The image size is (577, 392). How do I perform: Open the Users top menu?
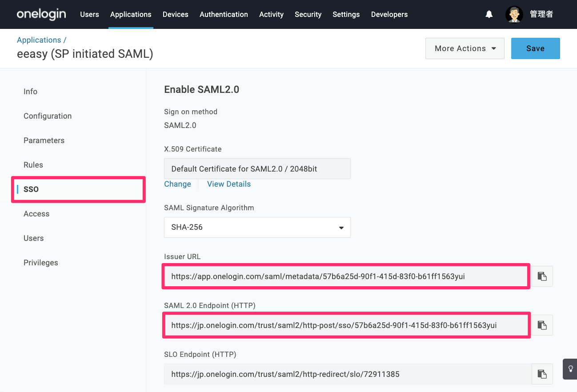tap(89, 14)
